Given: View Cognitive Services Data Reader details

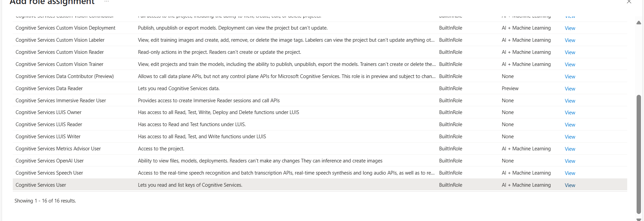Looking at the screenshot, I should point(570,89).
